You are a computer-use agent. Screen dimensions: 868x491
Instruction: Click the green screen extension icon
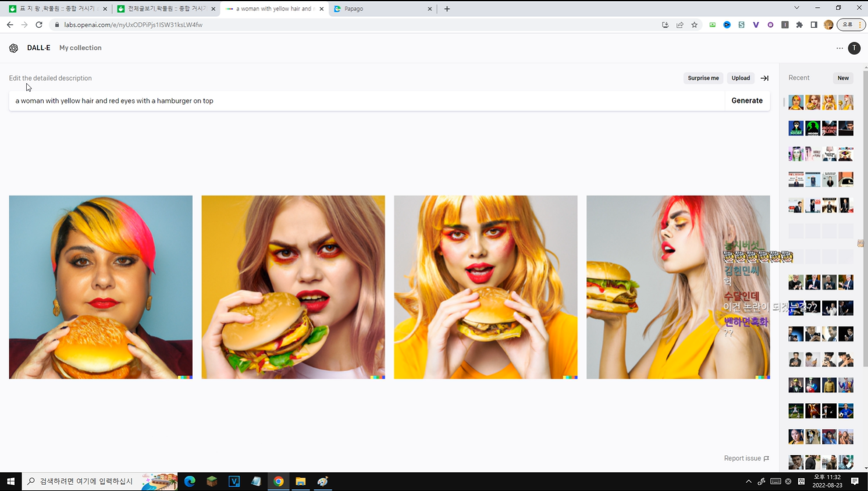712,25
